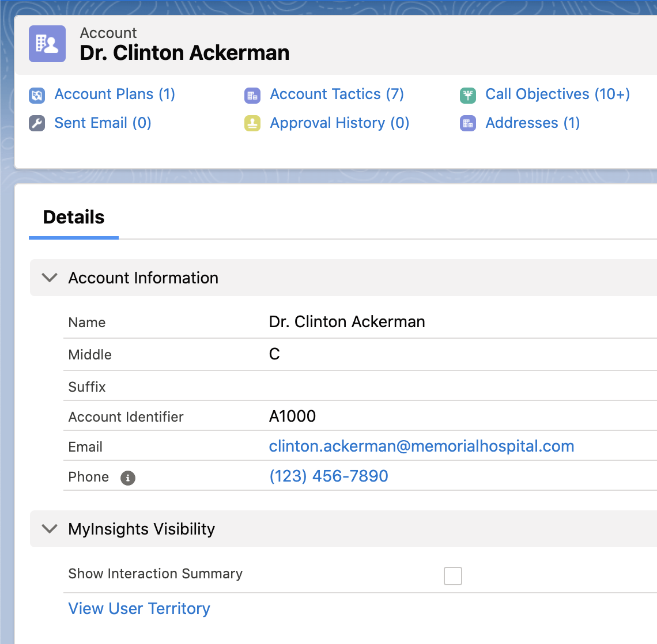The image size is (657, 644).
Task: Click the Addresses icon
Action: 468,123
